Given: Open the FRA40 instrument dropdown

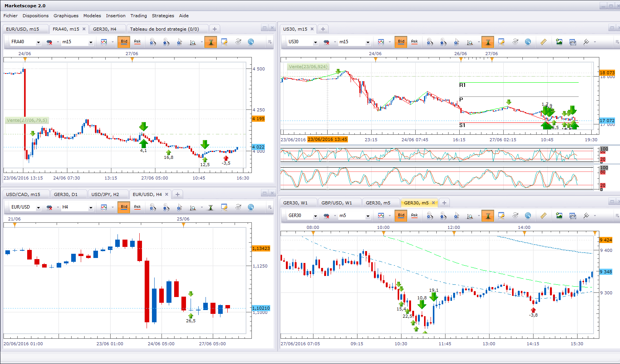Looking at the screenshot, I should (x=38, y=42).
